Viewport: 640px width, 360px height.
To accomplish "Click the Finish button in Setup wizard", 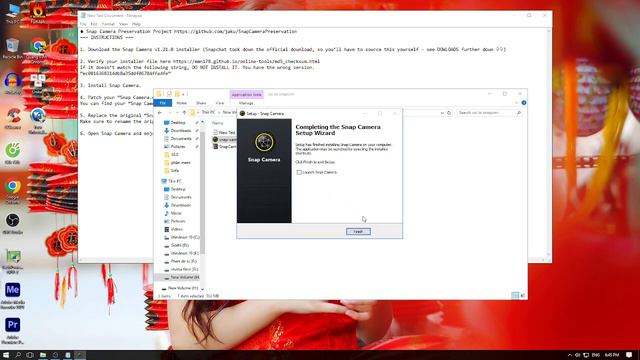I will (x=358, y=231).
